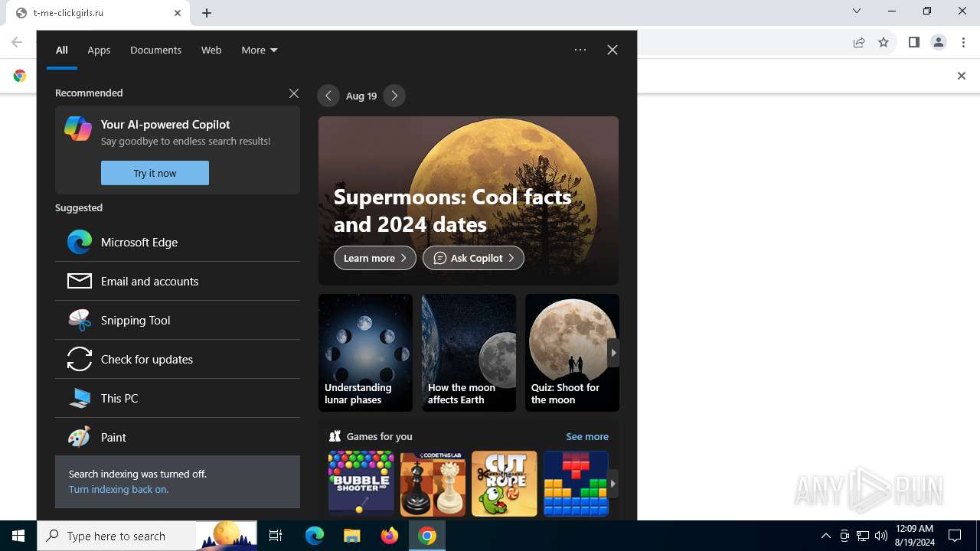This screenshot has width=980, height=551.
Task: Switch to the Web search tab
Action: coord(211,50)
